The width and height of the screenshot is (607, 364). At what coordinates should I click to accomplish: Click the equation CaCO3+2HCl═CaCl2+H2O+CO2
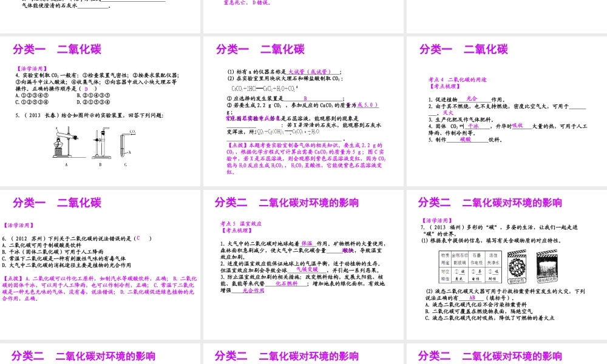[x=265, y=89]
